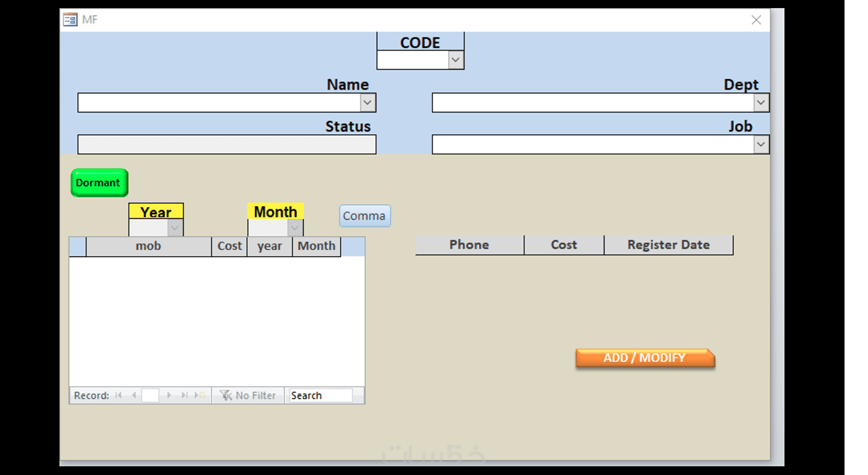
Task: Open the Month dropdown arrow under the yellow label
Action: pyautogui.click(x=296, y=228)
